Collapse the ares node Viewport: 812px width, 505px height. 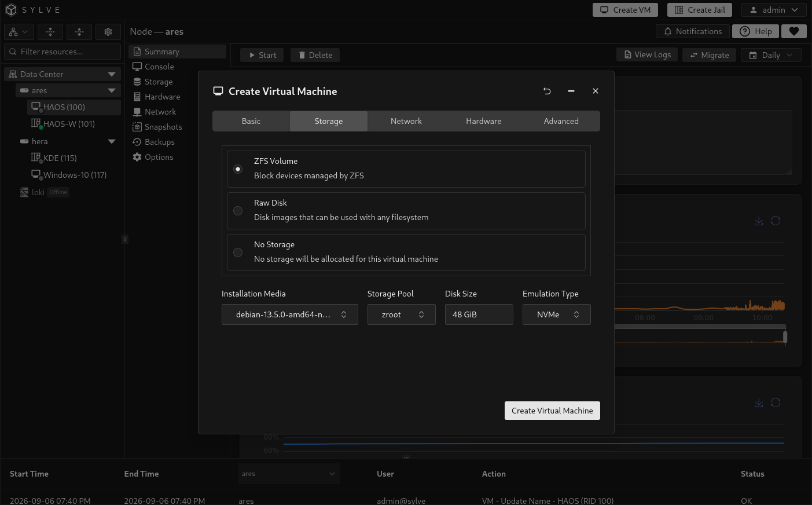coord(112,90)
